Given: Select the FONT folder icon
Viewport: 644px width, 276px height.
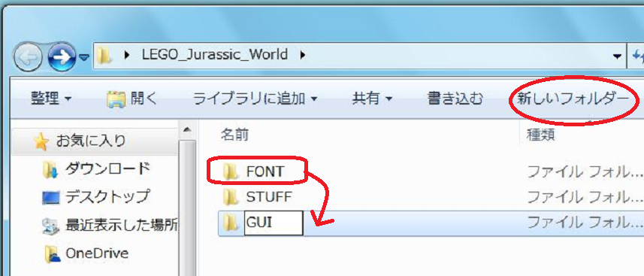Looking at the screenshot, I should pyautogui.click(x=231, y=171).
